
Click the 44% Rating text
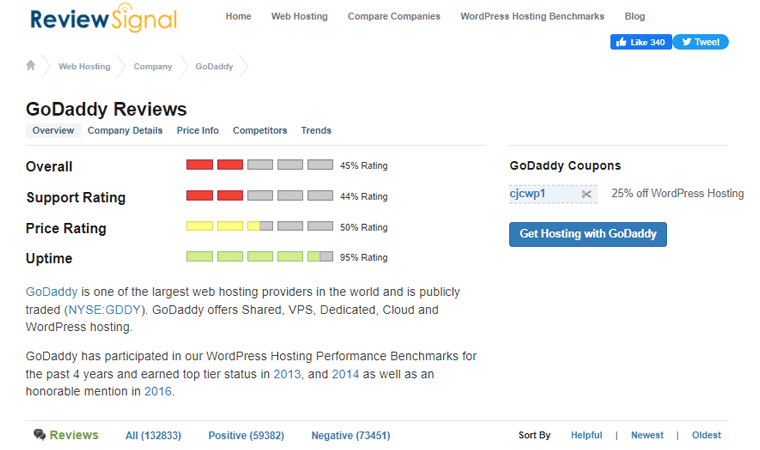tap(364, 196)
